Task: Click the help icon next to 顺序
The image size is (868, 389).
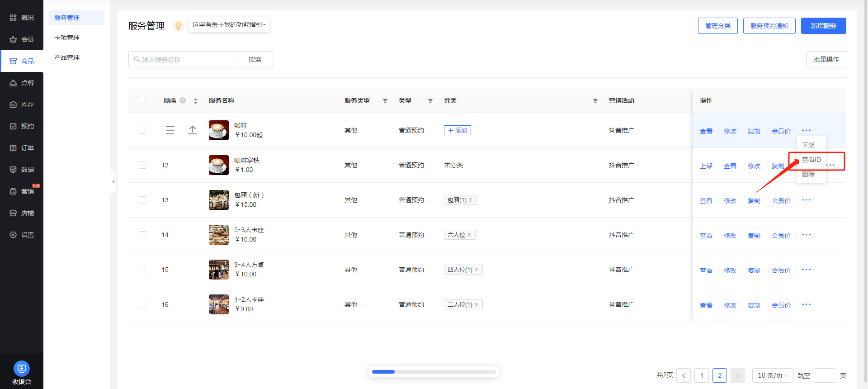Action: click(x=183, y=100)
